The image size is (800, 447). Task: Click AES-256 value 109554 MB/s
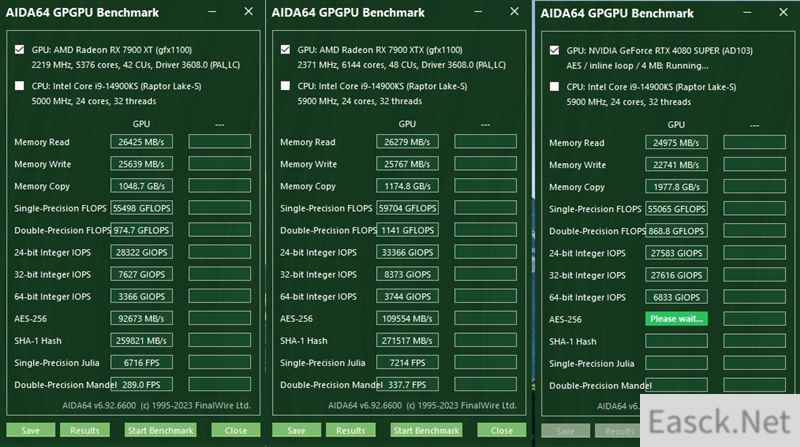coord(407,318)
